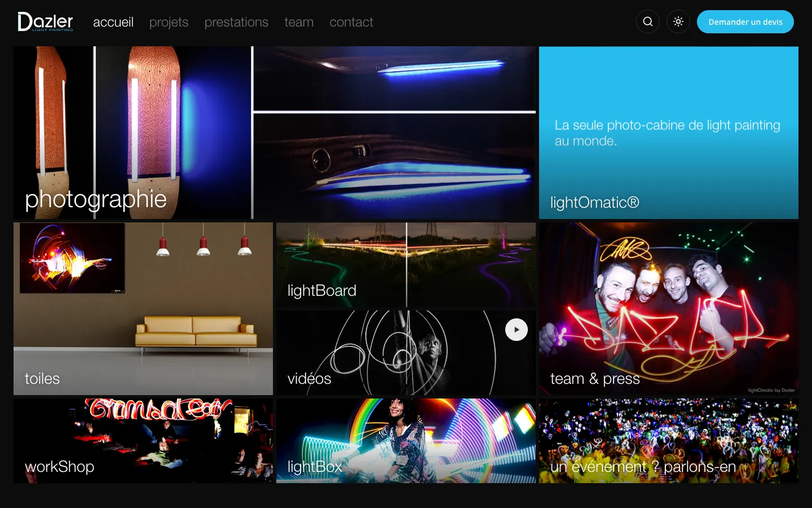Open the lightBoard tile

click(x=406, y=265)
